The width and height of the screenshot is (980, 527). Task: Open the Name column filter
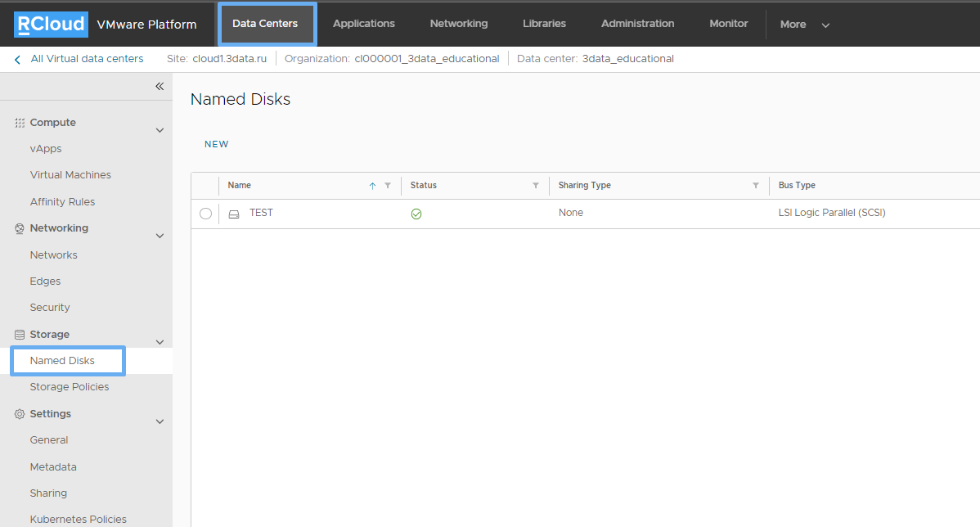coord(388,186)
